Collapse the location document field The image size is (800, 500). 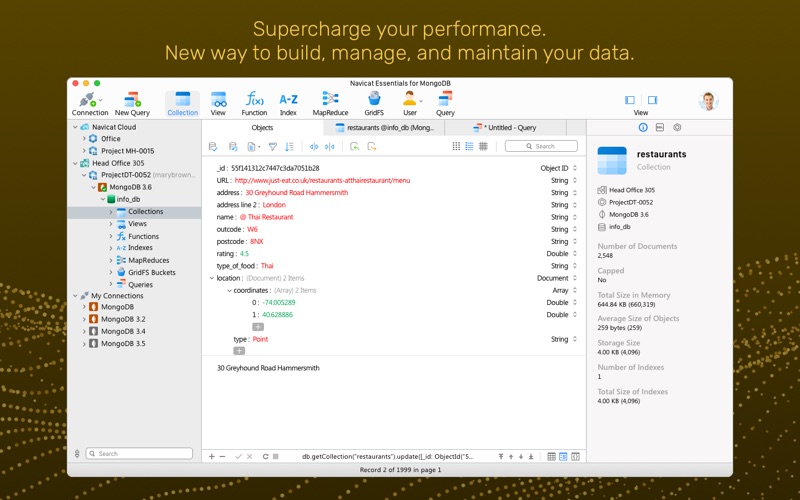click(212, 278)
